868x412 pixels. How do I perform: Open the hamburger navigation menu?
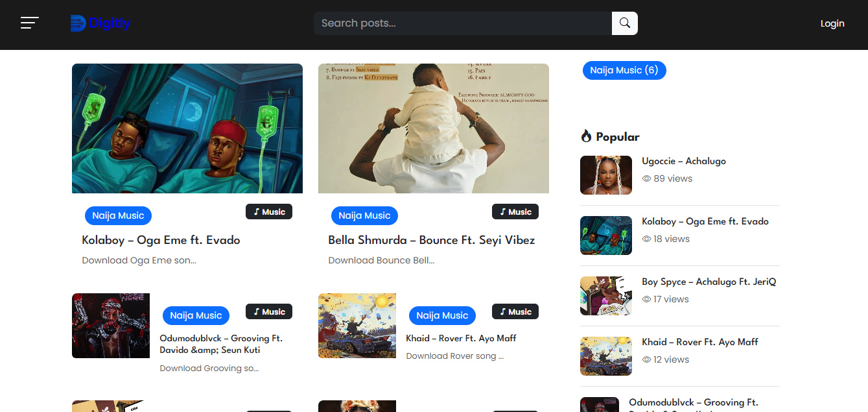click(x=29, y=23)
